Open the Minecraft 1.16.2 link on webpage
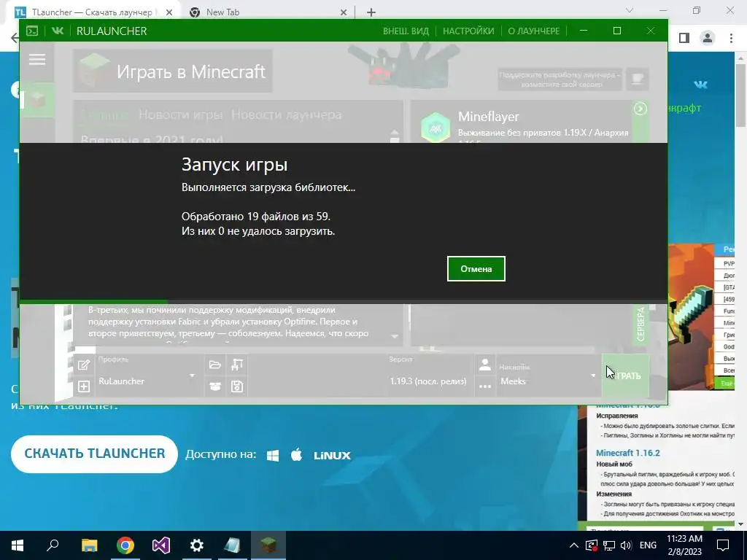 pyautogui.click(x=628, y=453)
